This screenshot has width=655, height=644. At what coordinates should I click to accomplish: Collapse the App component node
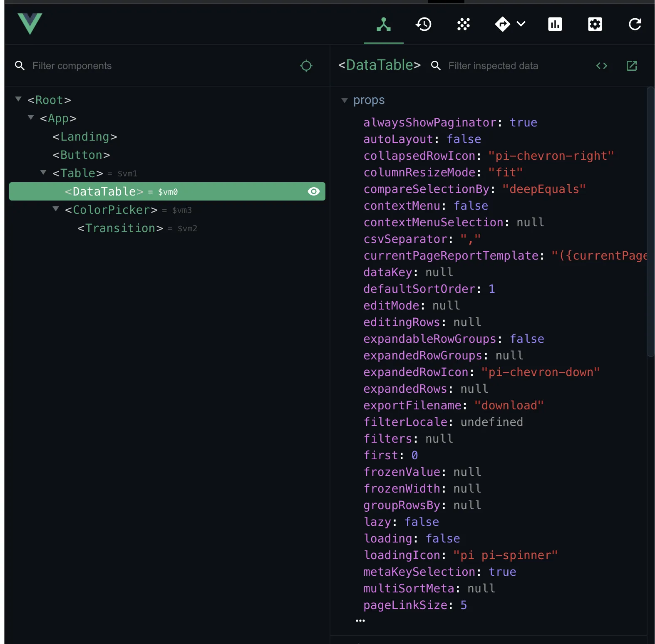click(x=31, y=117)
